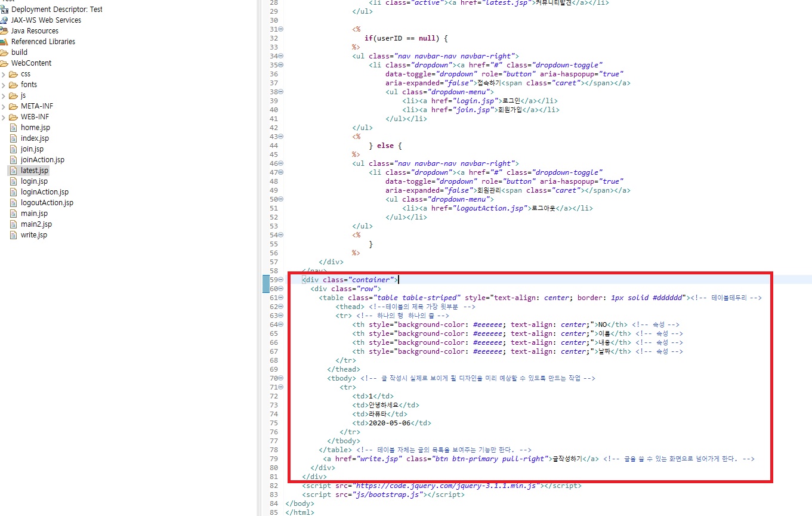Screen dimensions: 812x516
Task: Select latest.jsp in the project tree
Action: (35, 171)
